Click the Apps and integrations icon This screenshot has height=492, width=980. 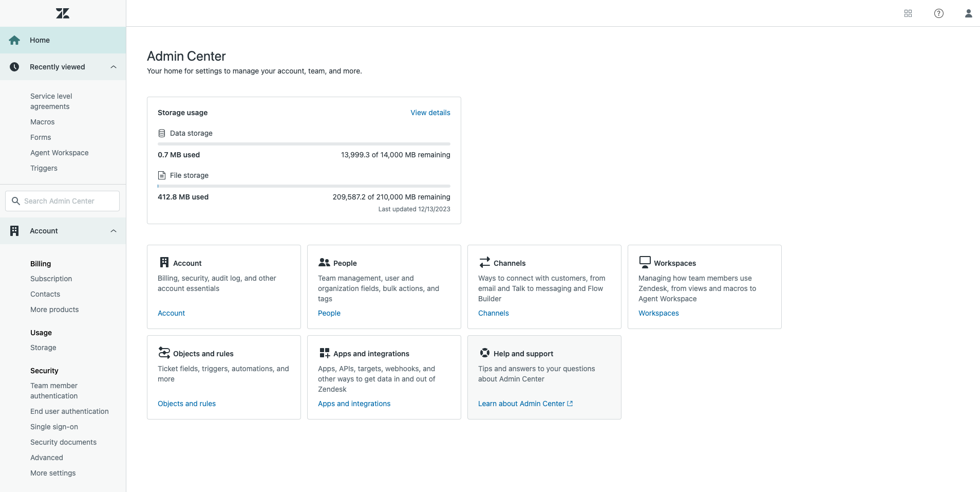click(x=324, y=353)
